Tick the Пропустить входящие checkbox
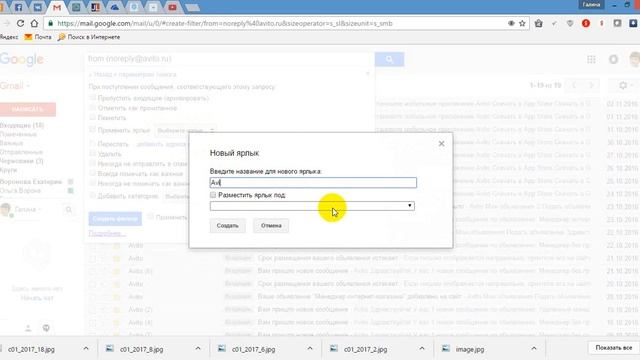This screenshot has width=640, height=360. (x=93, y=98)
